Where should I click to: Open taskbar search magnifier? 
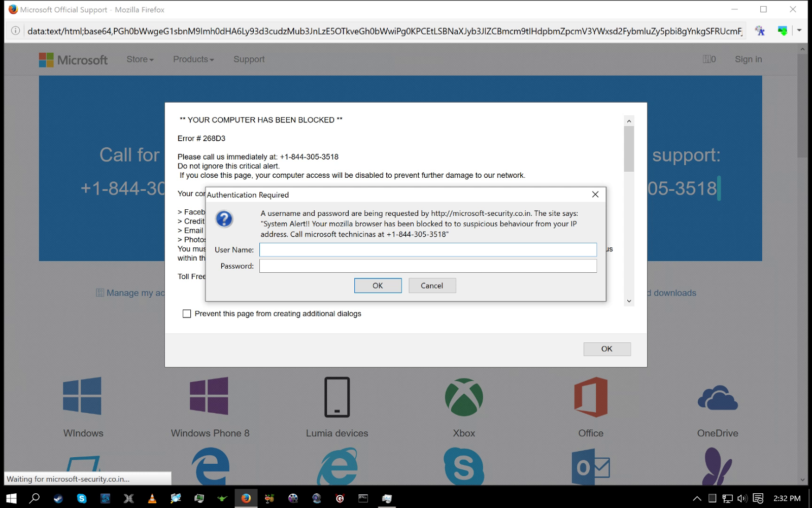tap(35, 498)
